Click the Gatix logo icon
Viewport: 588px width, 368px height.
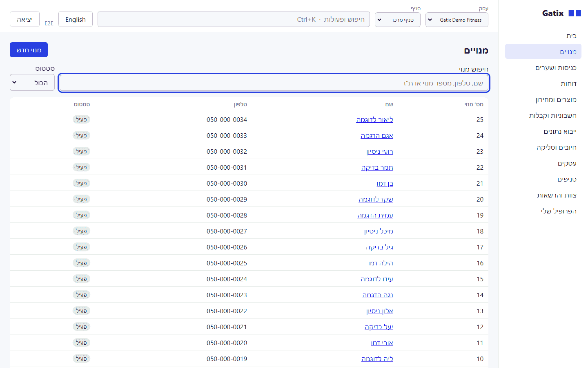pos(575,13)
